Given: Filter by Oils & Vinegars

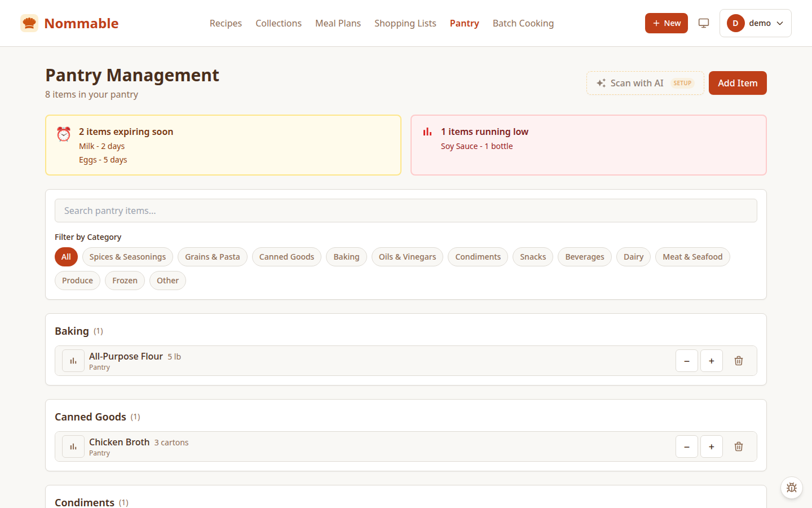Looking at the screenshot, I should tap(407, 257).
